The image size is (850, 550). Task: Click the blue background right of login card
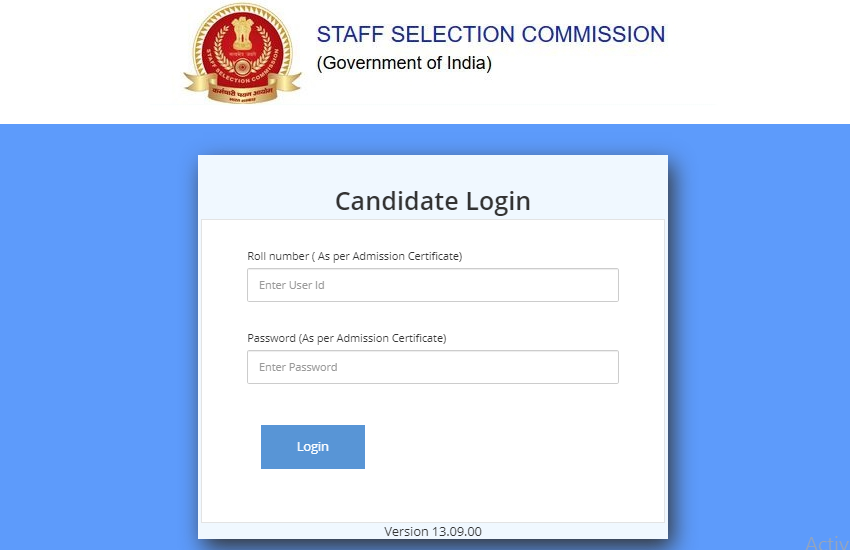[x=760, y=330]
